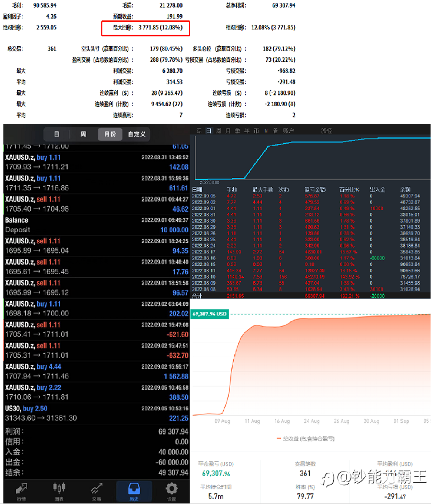This screenshot has height=504, width=431.
Task: Sort table by 手数 column header
Action: tap(232, 190)
